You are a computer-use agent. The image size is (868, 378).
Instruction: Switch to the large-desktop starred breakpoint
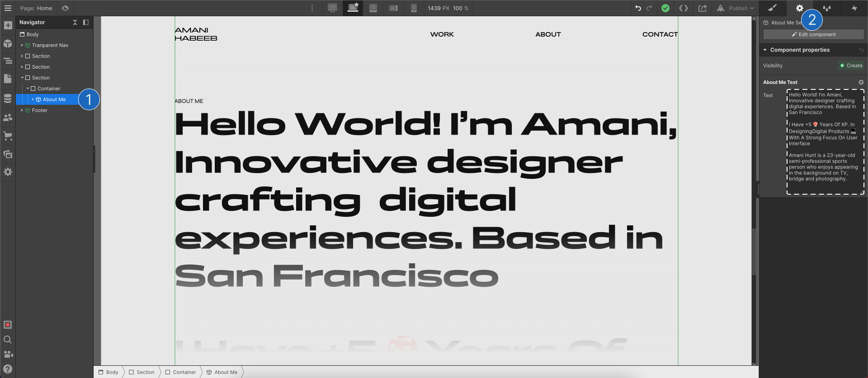pyautogui.click(x=353, y=8)
